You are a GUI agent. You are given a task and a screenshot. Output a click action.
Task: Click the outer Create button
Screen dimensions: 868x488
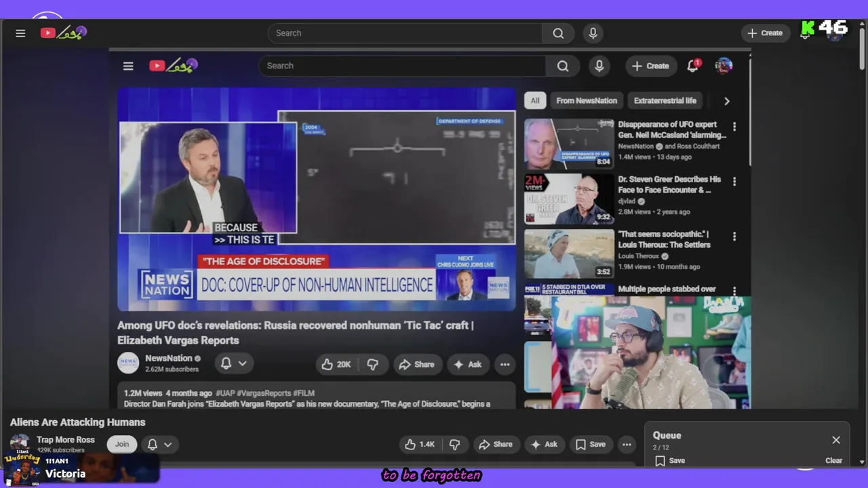click(765, 33)
